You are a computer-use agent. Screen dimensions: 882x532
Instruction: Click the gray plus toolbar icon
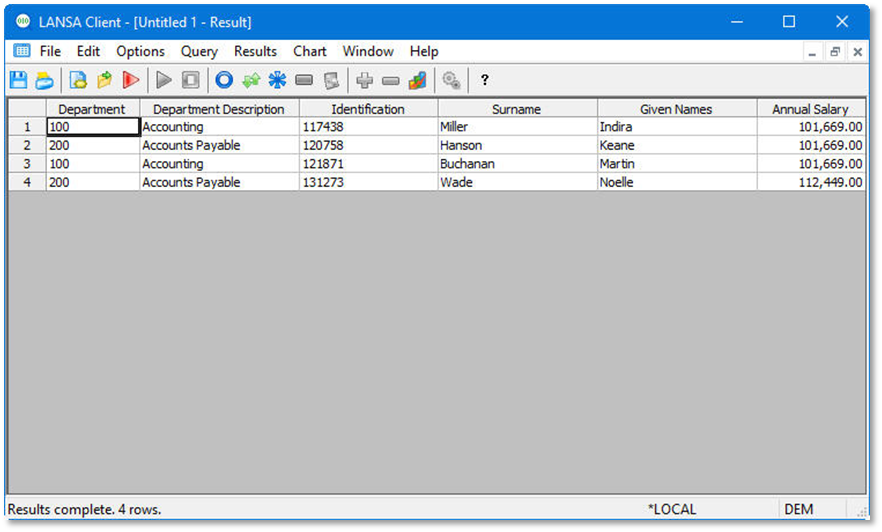[x=364, y=80]
